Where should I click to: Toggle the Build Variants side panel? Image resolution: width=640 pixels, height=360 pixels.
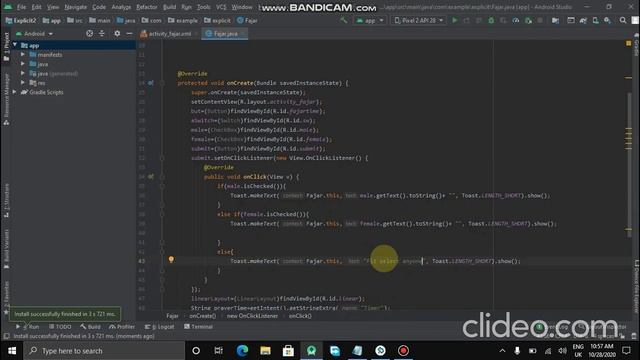coord(6,248)
